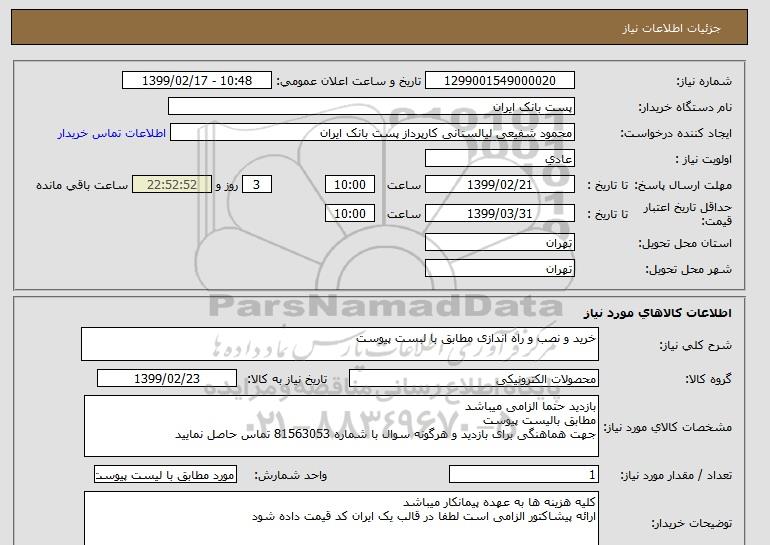Click the buyer notes text area

pyautogui.click(x=341, y=518)
